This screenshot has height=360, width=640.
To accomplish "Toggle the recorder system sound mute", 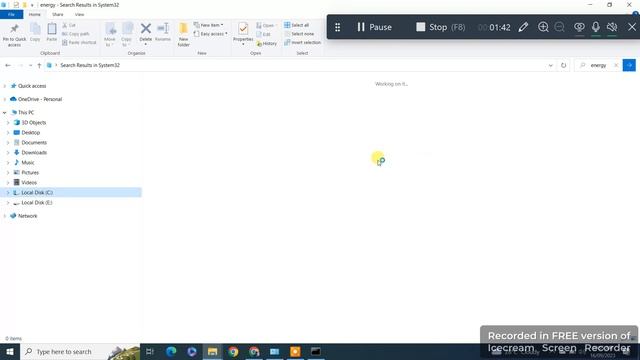I will click(612, 27).
